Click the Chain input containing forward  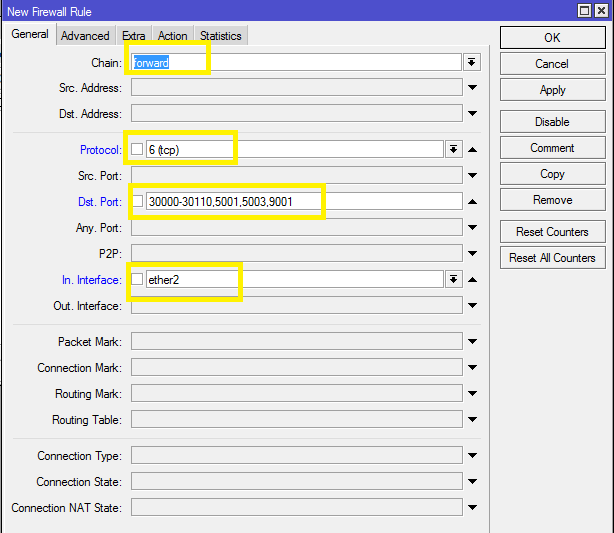coord(296,62)
